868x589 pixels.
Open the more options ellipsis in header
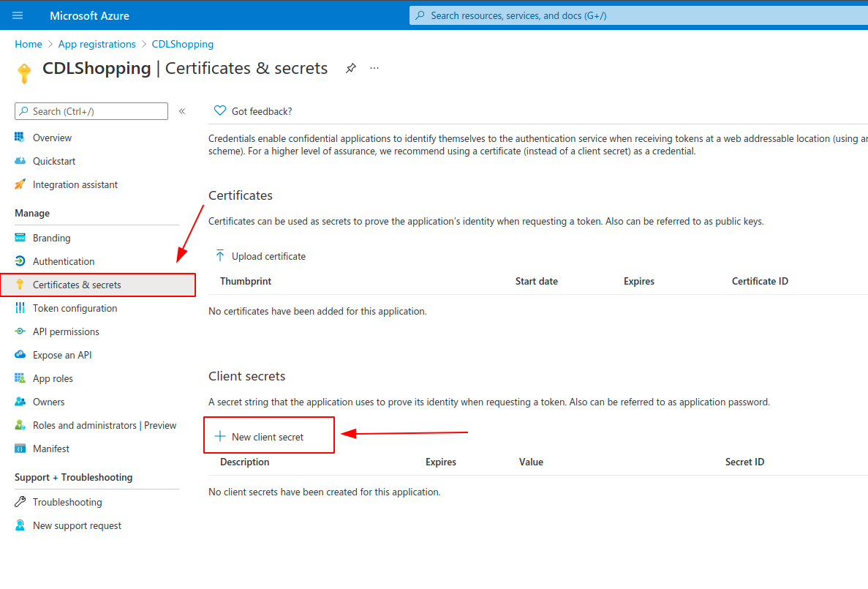374,68
